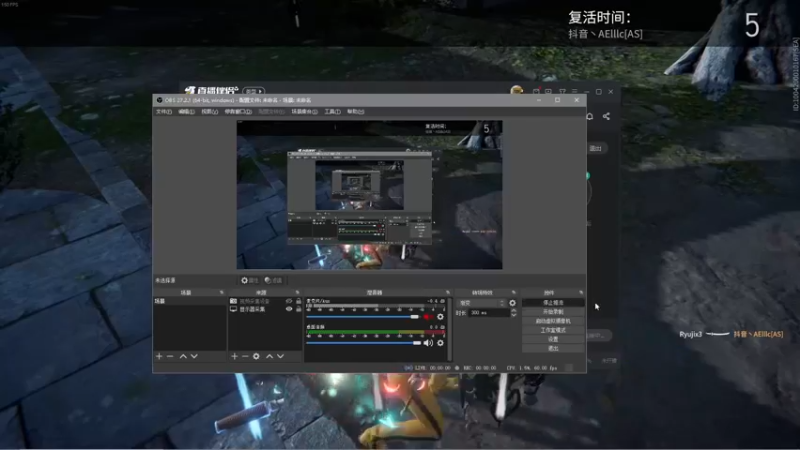This screenshot has width=800, height=450.
Task: Open the 视图(V) menu
Action: 209,111
